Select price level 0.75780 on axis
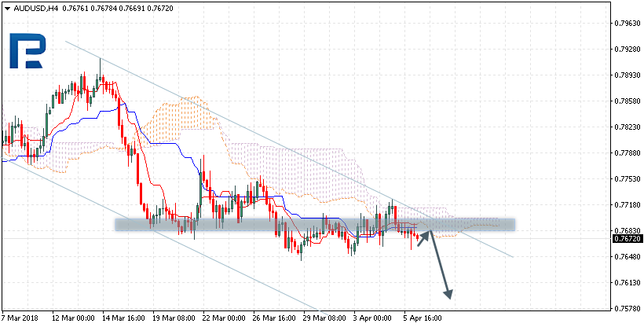The width and height of the screenshot is (644, 327). click(x=628, y=308)
